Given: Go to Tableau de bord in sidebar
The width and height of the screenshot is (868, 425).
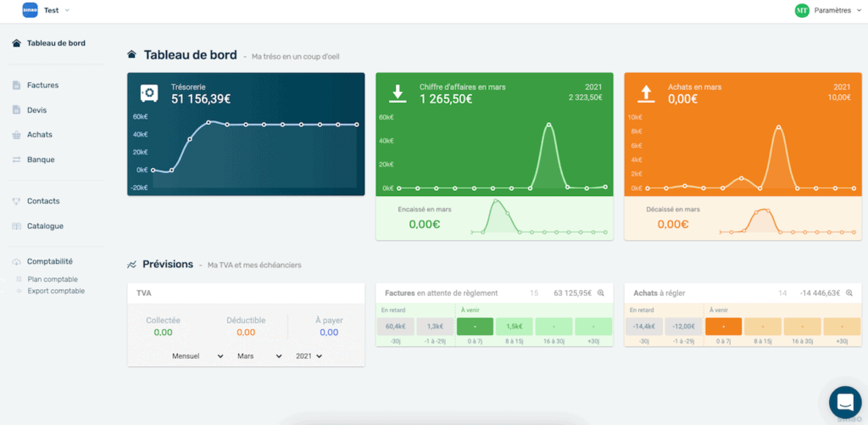Looking at the screenshot, I should 56,43.
